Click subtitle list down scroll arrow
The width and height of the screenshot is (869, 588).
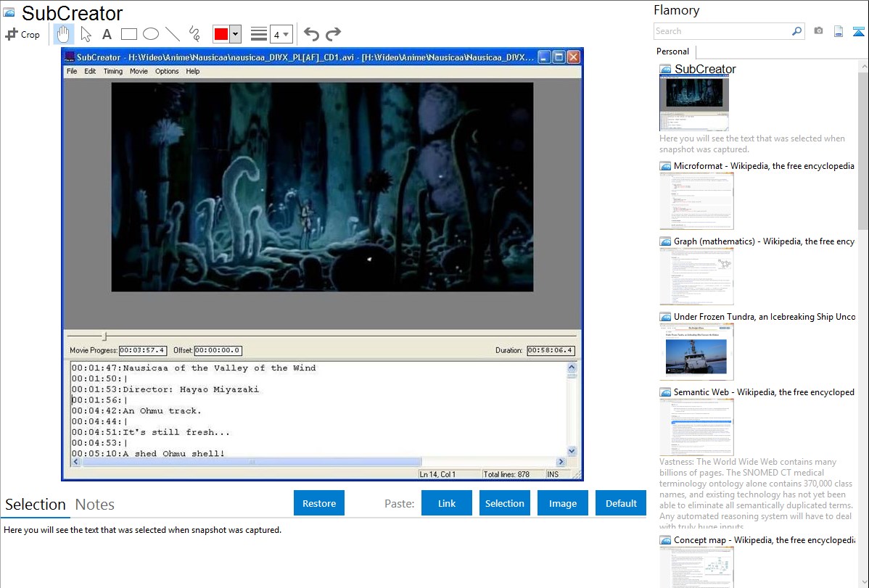(x=572, y=451)
